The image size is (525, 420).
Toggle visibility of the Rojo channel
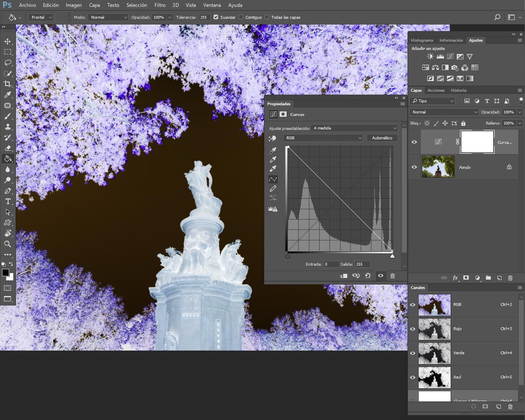(x=413, y=329)
